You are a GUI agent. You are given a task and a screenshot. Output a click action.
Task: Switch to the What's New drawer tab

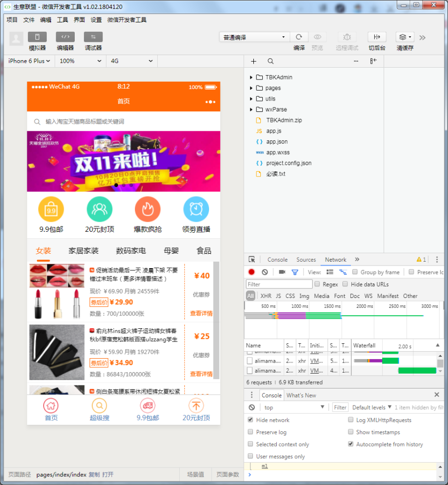tap(301, 395)
